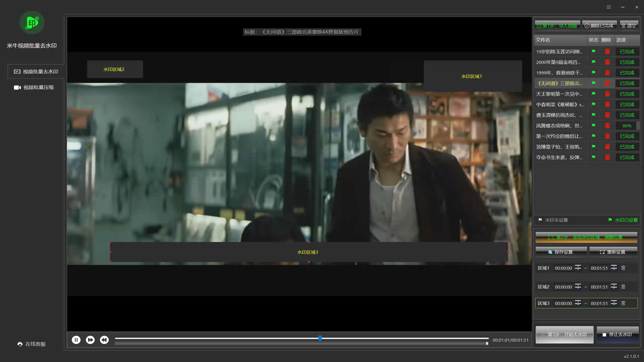Click green status flag of 天王黎明 file
This screenshot has height=362, width=644.
(x=594, y=94)
